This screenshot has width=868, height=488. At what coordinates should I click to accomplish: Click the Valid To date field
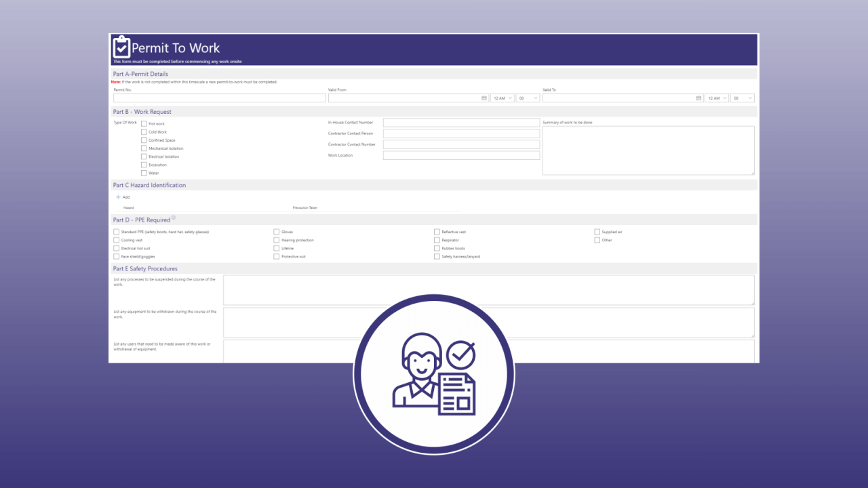[623, 98]
